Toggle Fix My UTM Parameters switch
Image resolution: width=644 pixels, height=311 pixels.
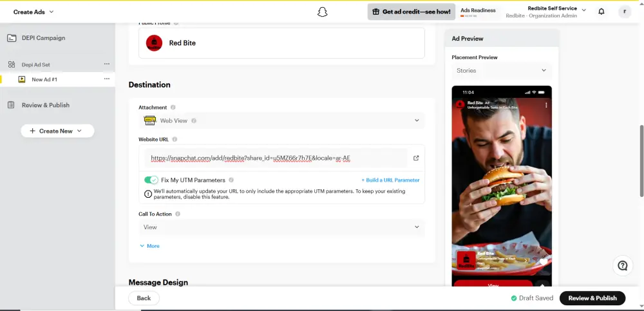[151, 180]
